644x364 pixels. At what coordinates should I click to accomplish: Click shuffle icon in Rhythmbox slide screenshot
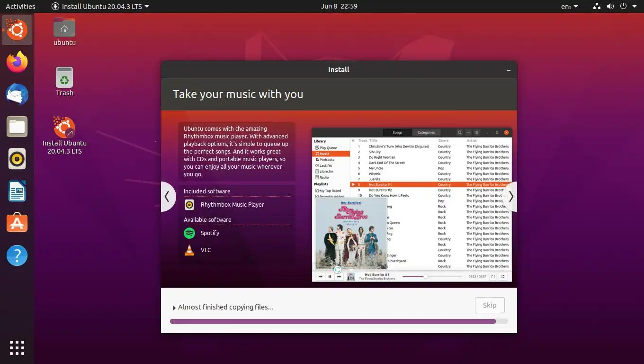click(x=503, y=276)
